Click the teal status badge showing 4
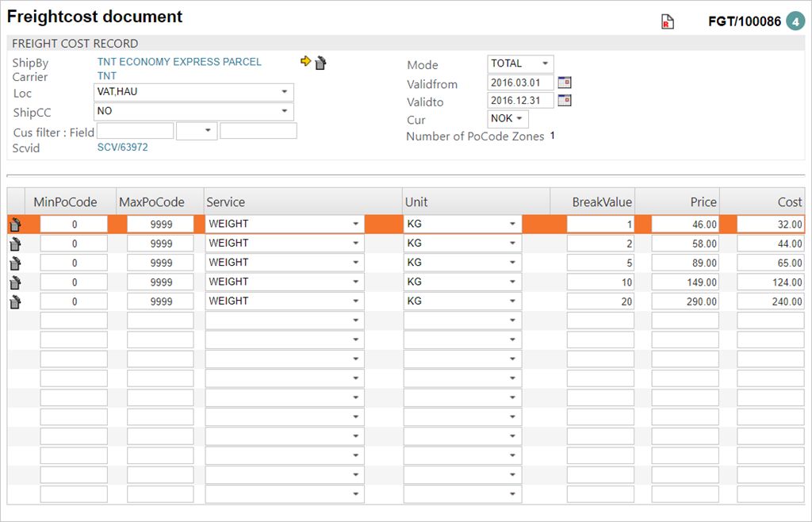 tap(795, 21)
